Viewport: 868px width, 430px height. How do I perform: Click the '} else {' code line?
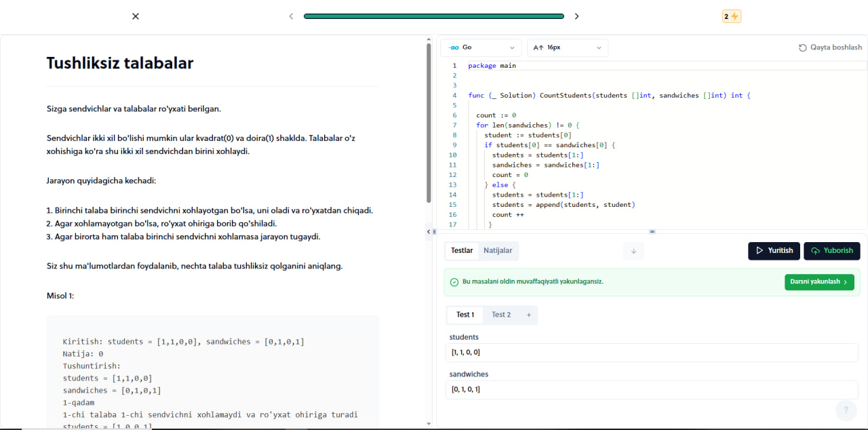coord(500,184)
